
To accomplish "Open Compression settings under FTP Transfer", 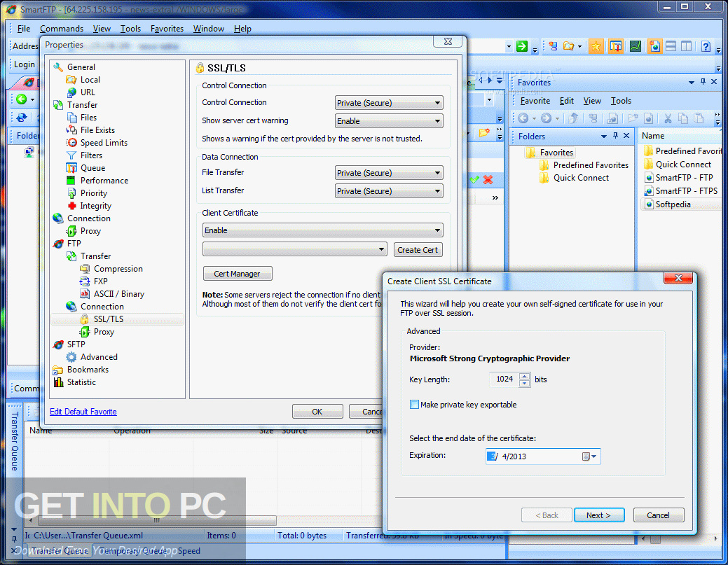I will [x=118, y=269].
